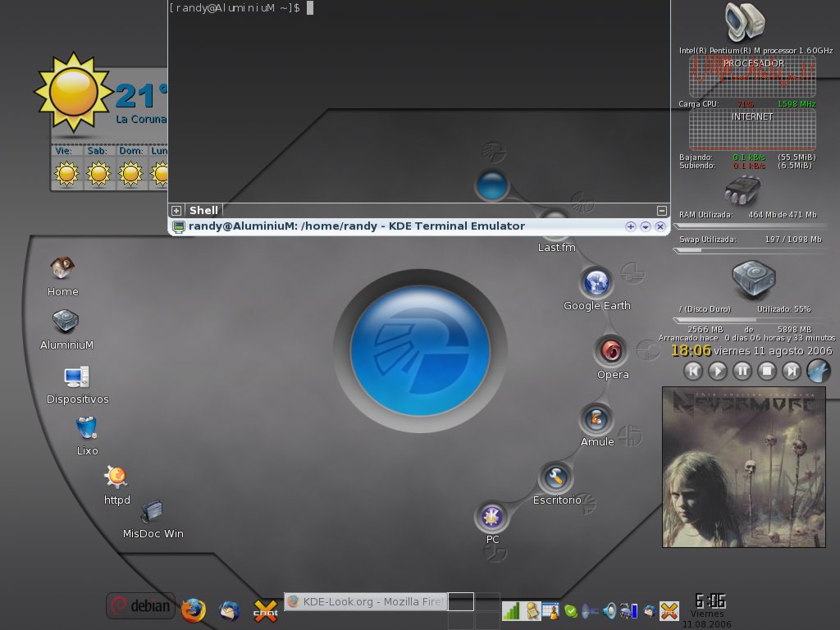Click the PROCESADOR CPU graph
Image resolution: width=840 pixels, height=630 pixels.
click(752, 76)
